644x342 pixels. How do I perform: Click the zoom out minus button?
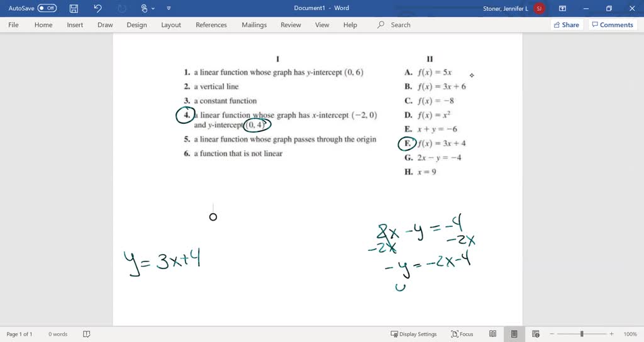coord(552,334)
